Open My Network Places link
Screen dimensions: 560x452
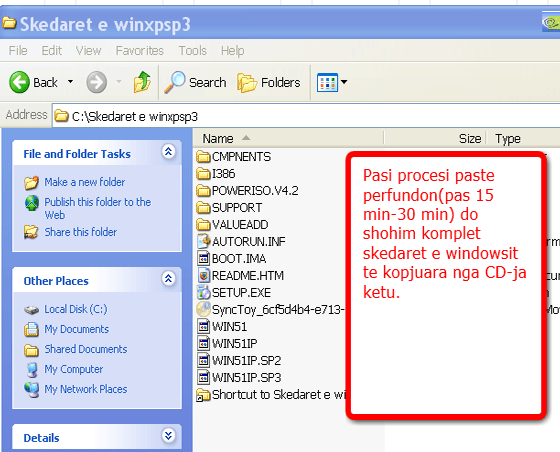pos(86,389)
